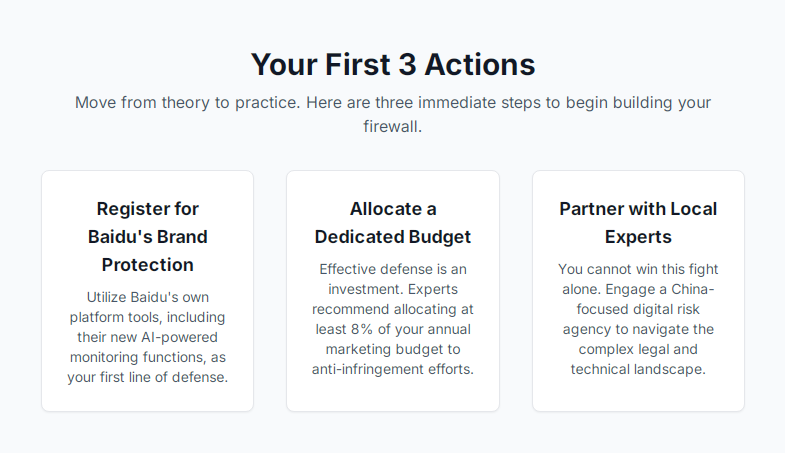
Task: Select the "You cannot win this fight" line
Action: point(638,269)
